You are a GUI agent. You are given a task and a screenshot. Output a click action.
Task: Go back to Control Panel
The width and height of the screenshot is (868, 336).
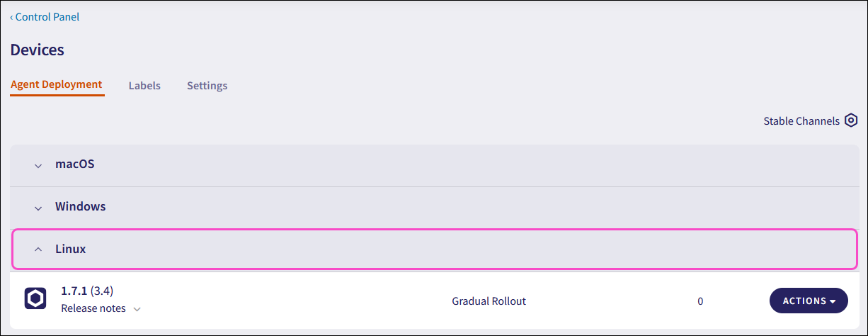point(45,17)
